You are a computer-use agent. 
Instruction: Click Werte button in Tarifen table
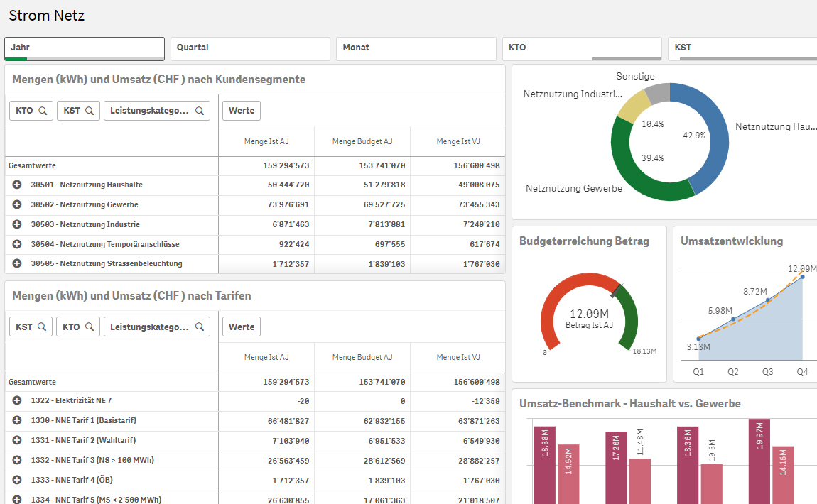[242, 327]
